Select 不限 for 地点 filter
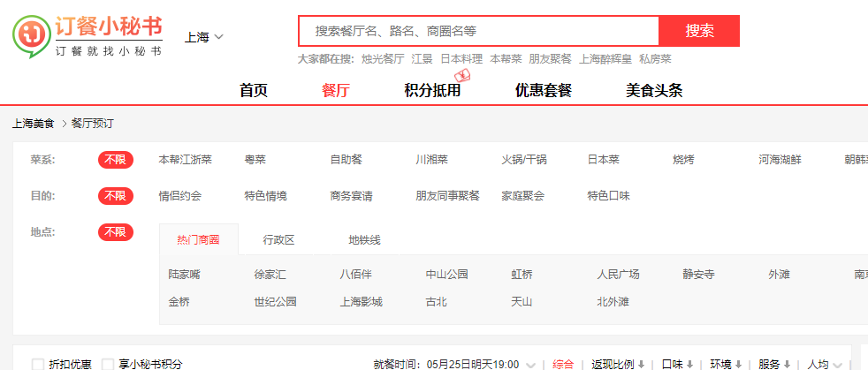The height and width of the screenshot is (370, 868). point(116,232)
